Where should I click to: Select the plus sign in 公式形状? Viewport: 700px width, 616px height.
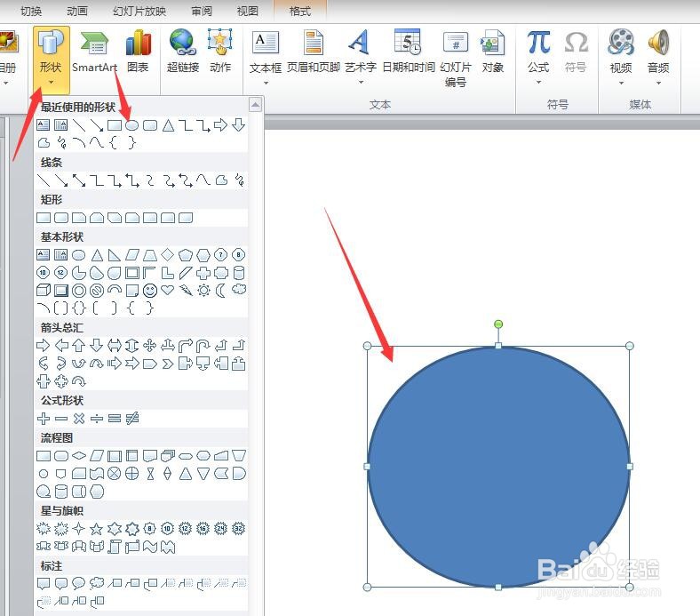44,419
